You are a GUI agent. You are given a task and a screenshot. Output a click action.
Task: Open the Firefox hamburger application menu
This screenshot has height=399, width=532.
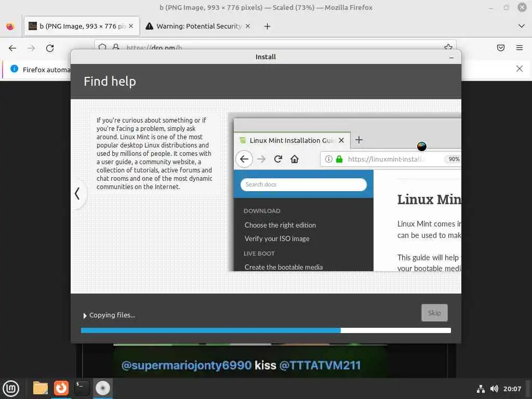520,48
